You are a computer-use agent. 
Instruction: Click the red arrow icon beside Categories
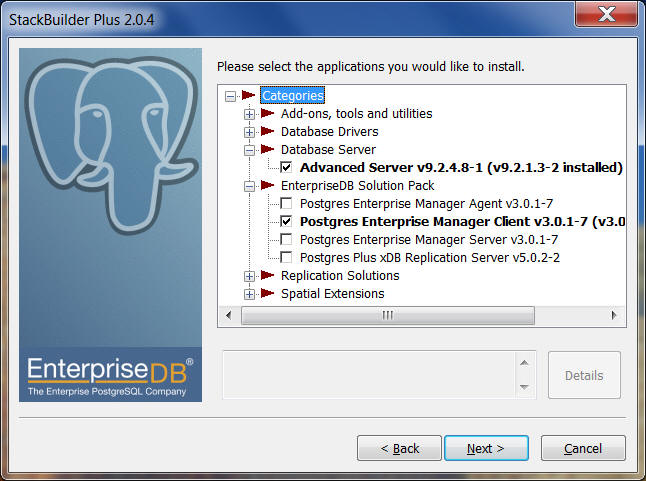(x=248, y=95)
